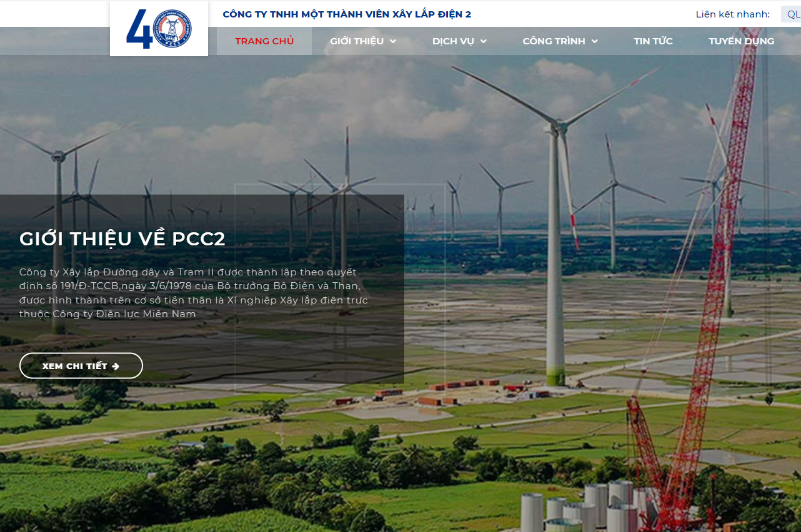Click the PCC2 introduction paragraph text
The image size is (801, 532).
click(x=193, y=293)
